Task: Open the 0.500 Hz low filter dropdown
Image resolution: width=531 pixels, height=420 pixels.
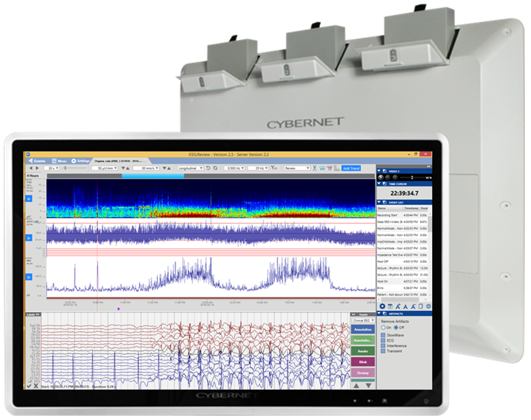Action: (x=234, y=168)
